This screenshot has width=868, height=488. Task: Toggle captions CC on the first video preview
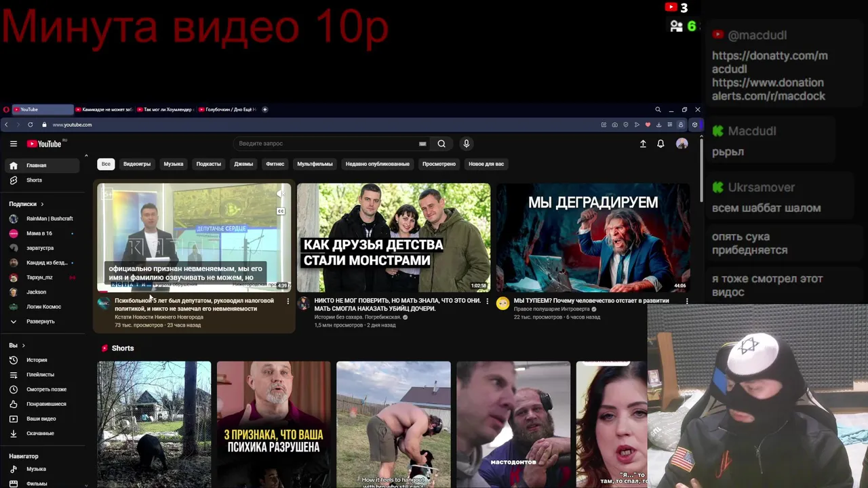(281, 211)
